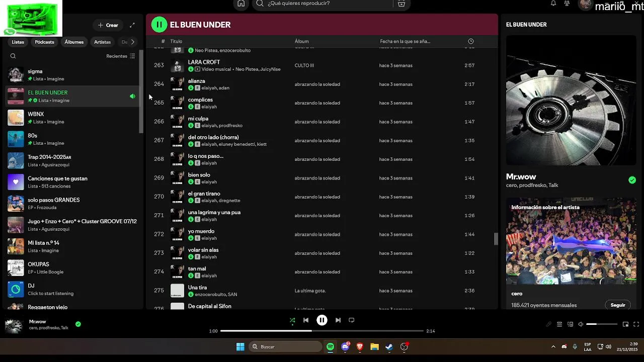Reveal more filter chips with the right chevron
The image size is (644, 362).
(132, 42)
